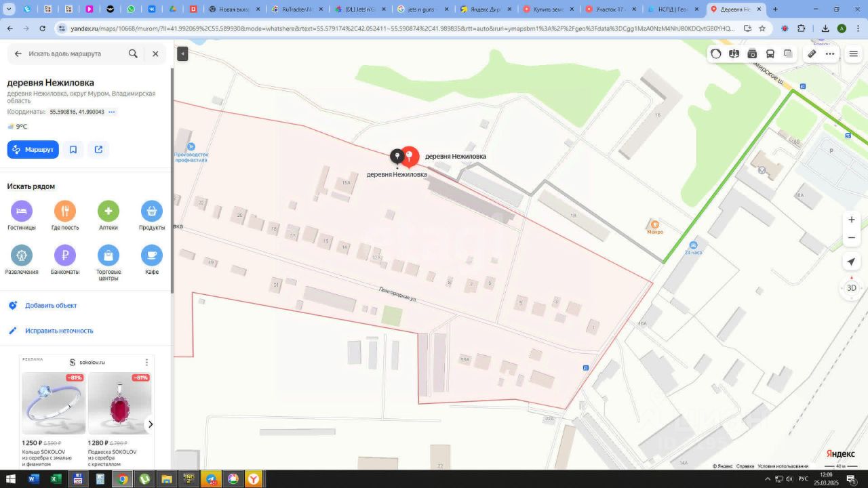The height and width of the screenshot is (488, 868).
Task: Toggle the traffic layer on the map
Action: point(716,54)
